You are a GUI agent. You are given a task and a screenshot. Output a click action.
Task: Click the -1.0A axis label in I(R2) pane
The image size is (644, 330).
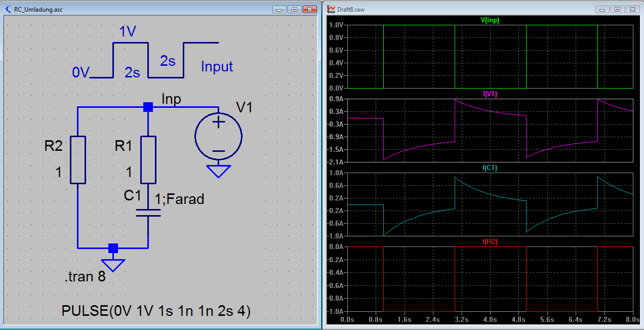tap(336, 311)
